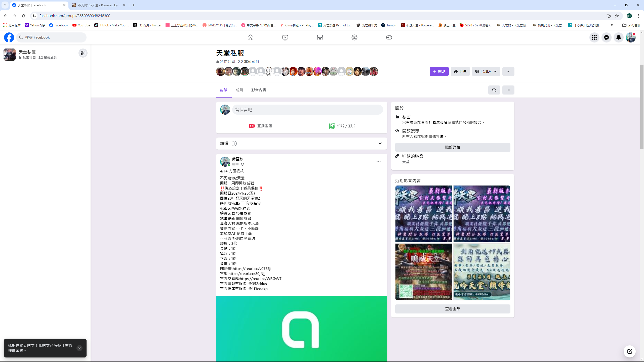This screenshot has width=644, height=362.
Task: Start a new message with the compose icon
Action: pos(629,351)
